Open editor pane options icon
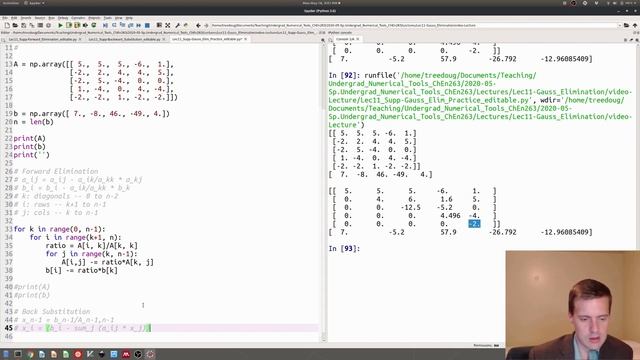The width and height of the screenshot is (640, 360). (323, 40)
